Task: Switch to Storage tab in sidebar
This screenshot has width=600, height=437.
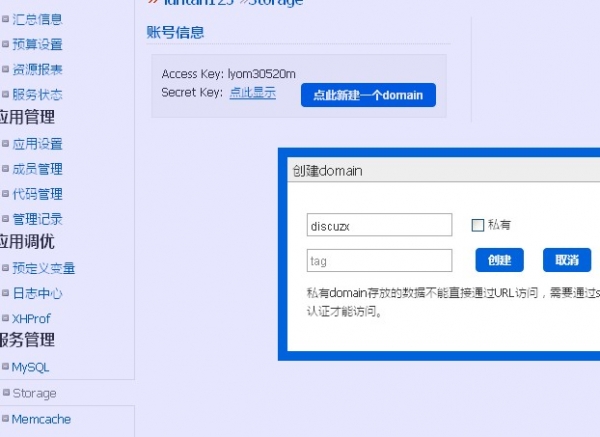Action: coord(34,393)
